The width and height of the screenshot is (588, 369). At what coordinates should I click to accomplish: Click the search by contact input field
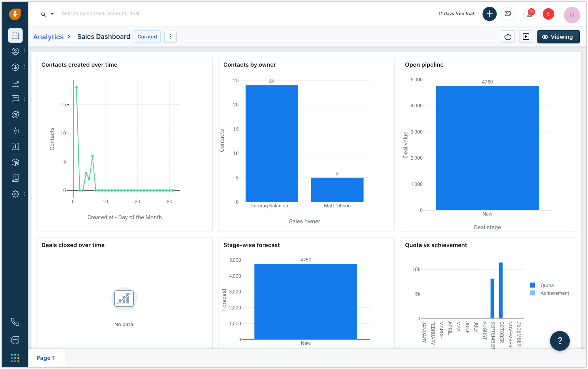point(118,13)
